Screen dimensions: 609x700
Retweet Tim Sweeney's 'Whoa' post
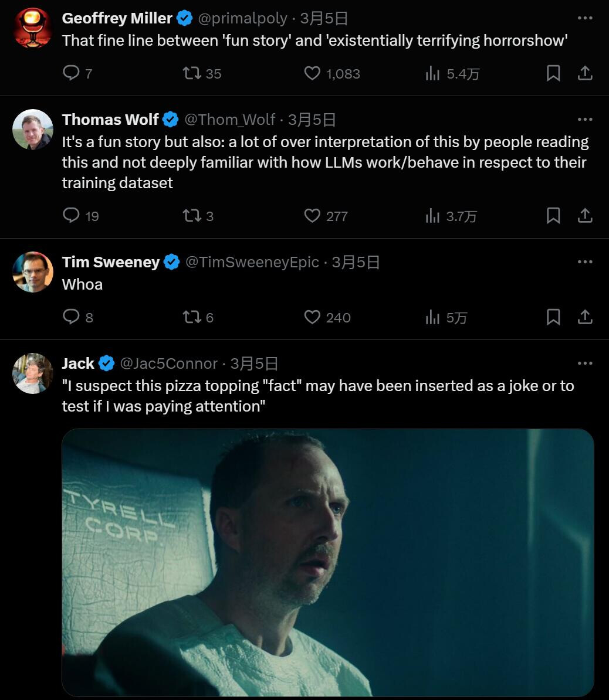tap(192, 317)
